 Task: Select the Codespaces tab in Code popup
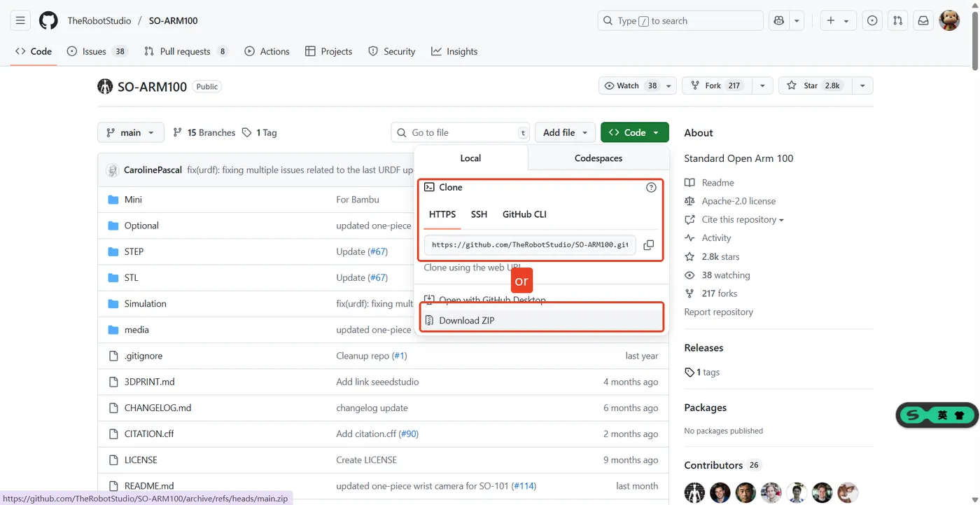(598, 158)
